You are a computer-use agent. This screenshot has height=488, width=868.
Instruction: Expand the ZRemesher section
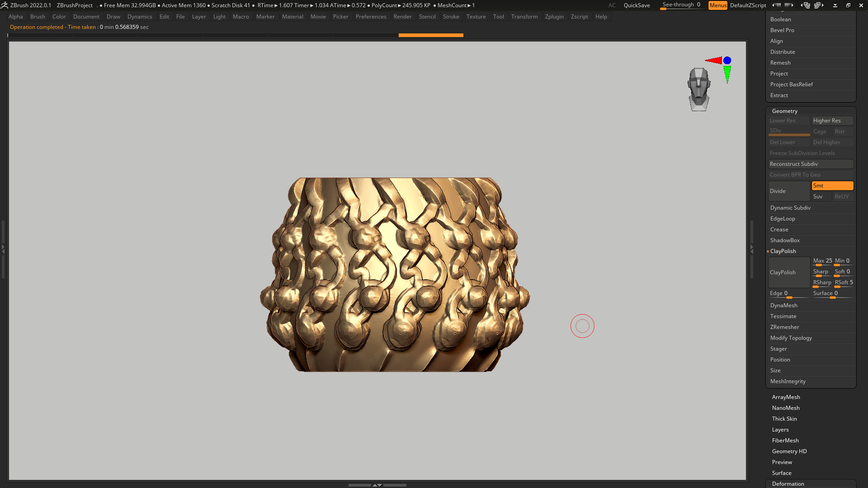click(x=784, y=327)
